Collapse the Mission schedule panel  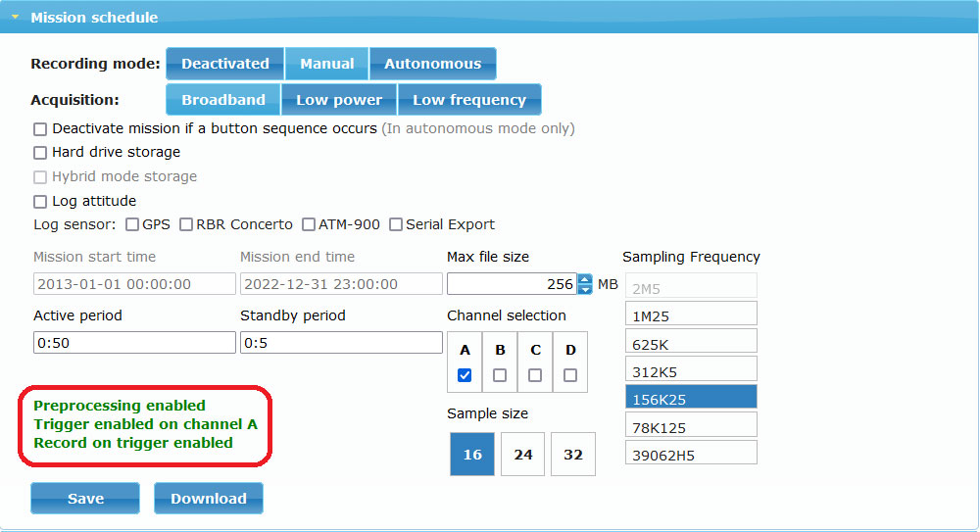pyautogui.click(x=16, y=18)
